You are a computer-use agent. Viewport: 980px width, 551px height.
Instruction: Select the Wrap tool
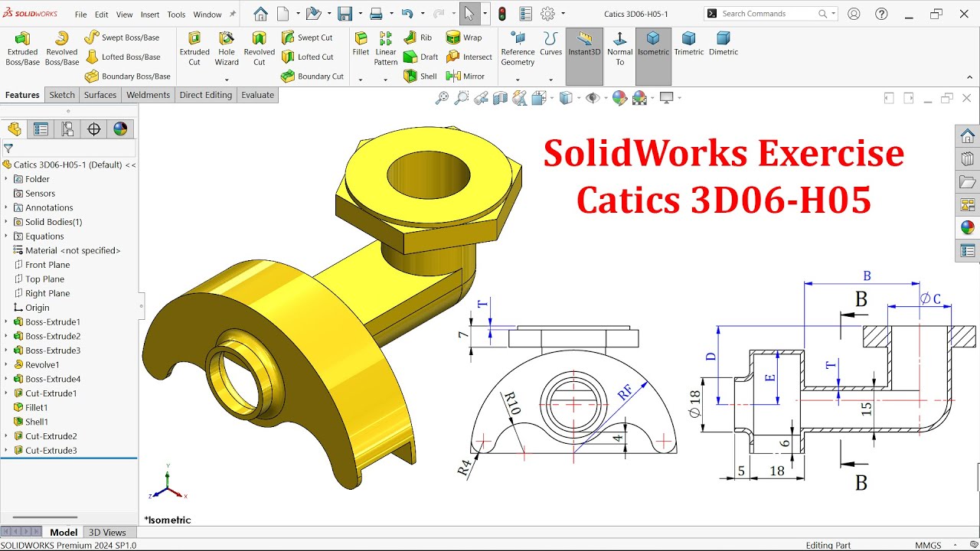[x=464, y=37]
